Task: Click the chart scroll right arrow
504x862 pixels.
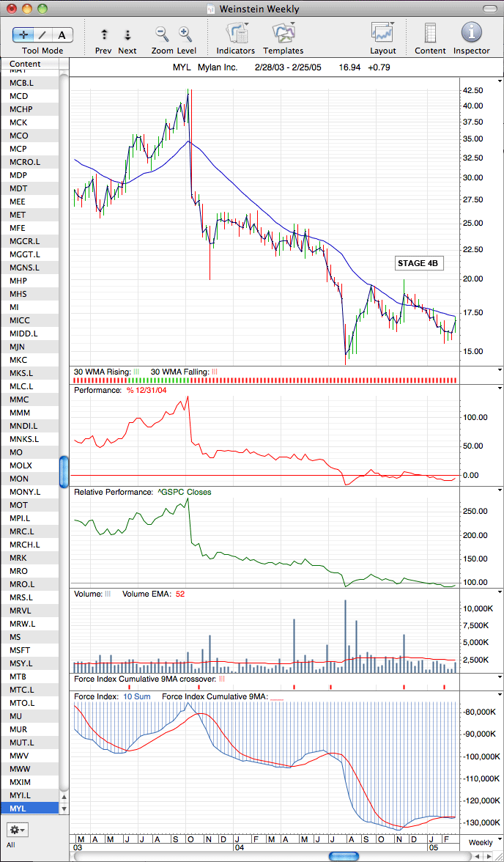Action: pyautogui.click(x=489, y=856)
